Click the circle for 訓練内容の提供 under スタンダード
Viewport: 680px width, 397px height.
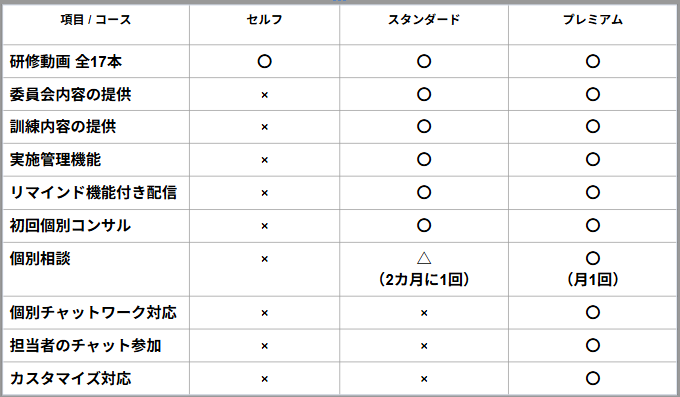[424, 126]
